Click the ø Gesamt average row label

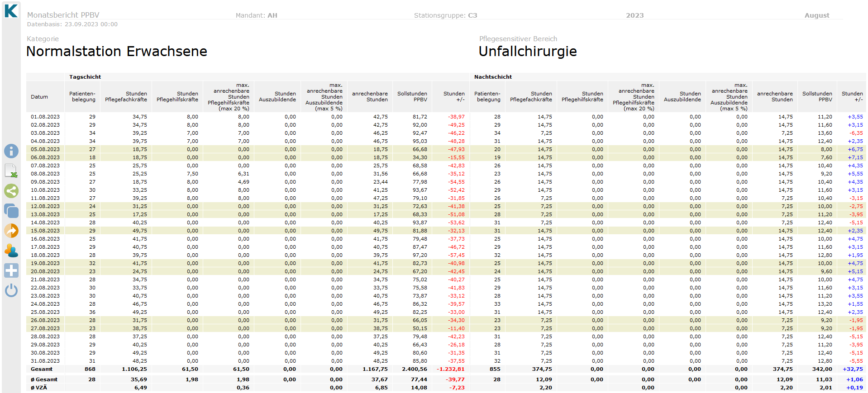(44, 379)
